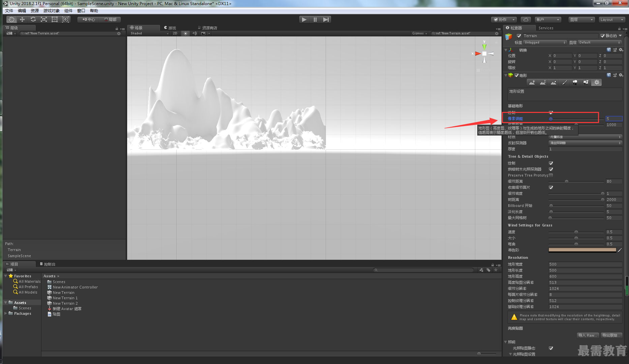
Task: Open the Collab (协作) dropdown
Action: [504, 20]
